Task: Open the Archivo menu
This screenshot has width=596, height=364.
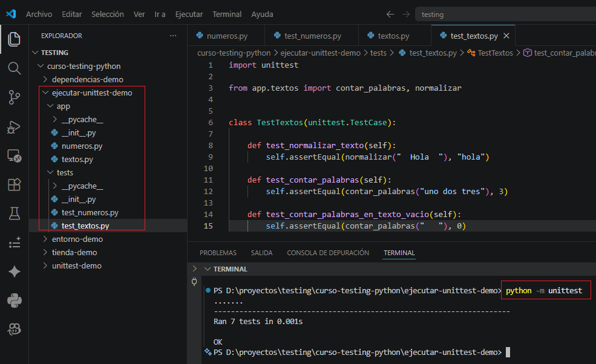Action: (x=39, y=14)
